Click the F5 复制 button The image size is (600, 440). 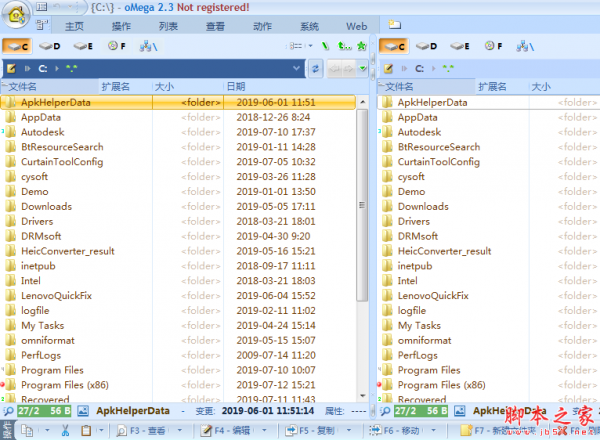tap(310, 431)
